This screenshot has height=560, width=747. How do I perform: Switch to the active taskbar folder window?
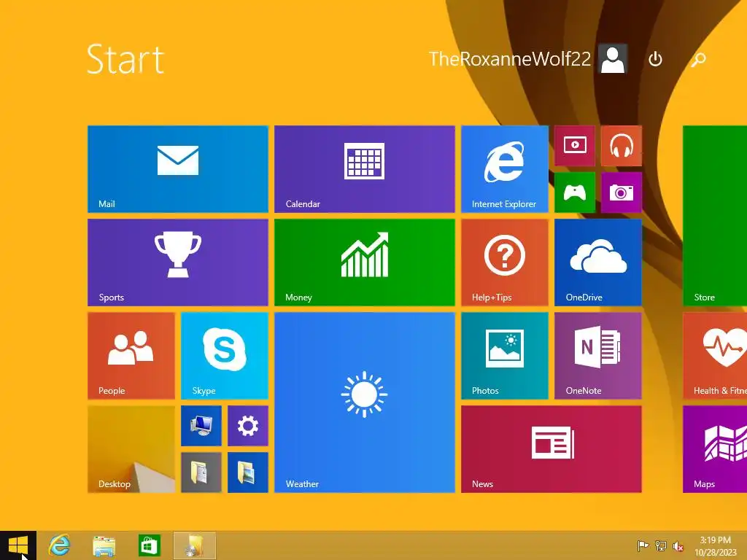194,545
